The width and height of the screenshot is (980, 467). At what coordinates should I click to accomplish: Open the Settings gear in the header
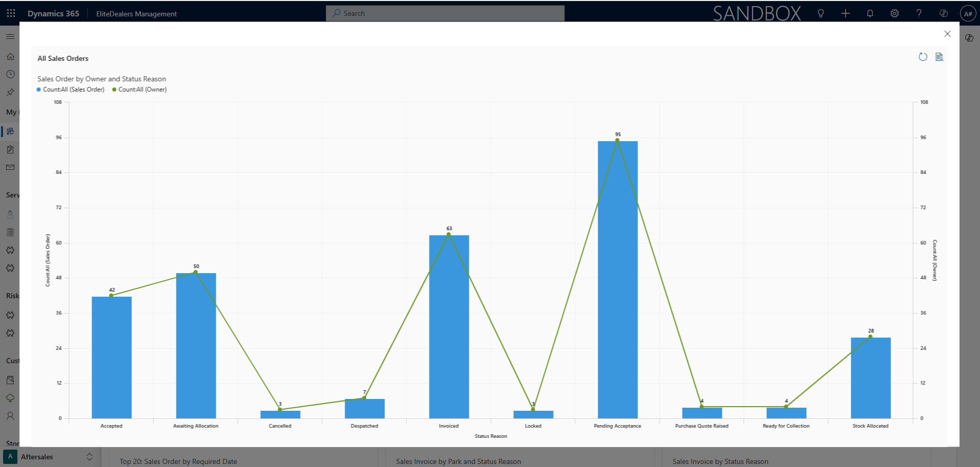895,13
